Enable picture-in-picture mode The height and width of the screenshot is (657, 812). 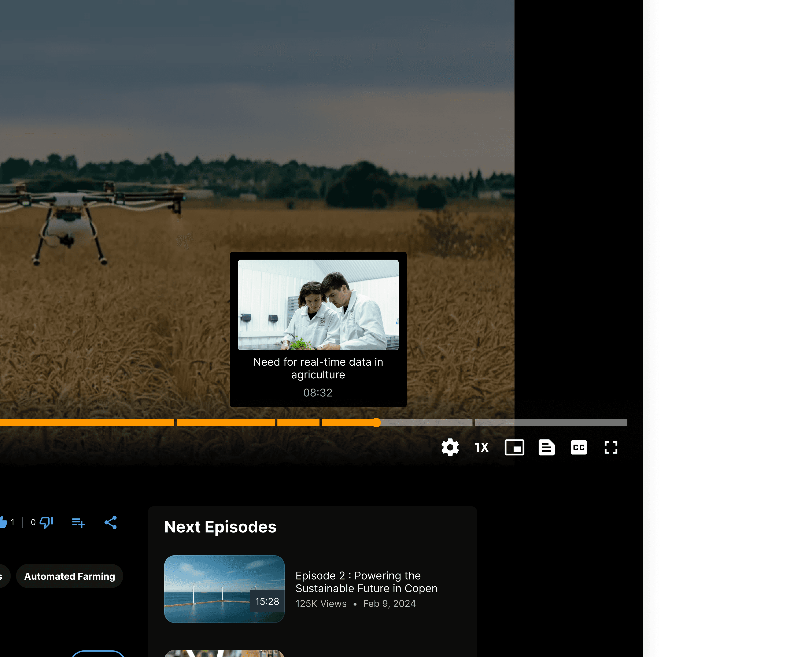pos(514,447)
